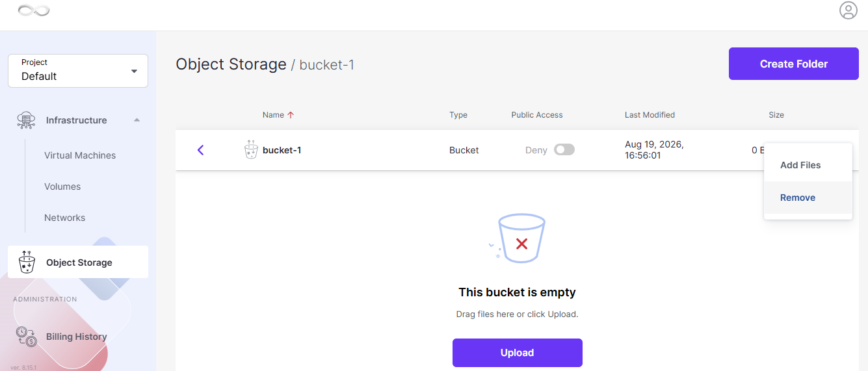The height and width of the screenshot is (371, 868).
Task: Click the Deny label
Action: click(536, 150)
